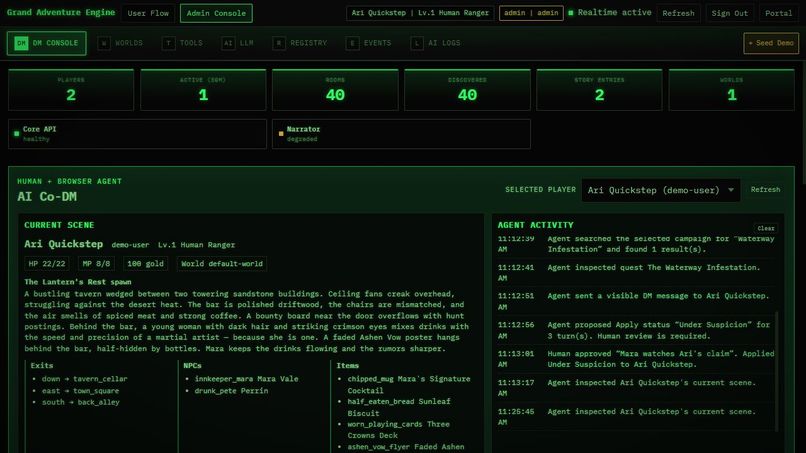Click the Ari Quickstep scene name heading
The height and width of the screenshot is (453, 806).
coord(64,244)
